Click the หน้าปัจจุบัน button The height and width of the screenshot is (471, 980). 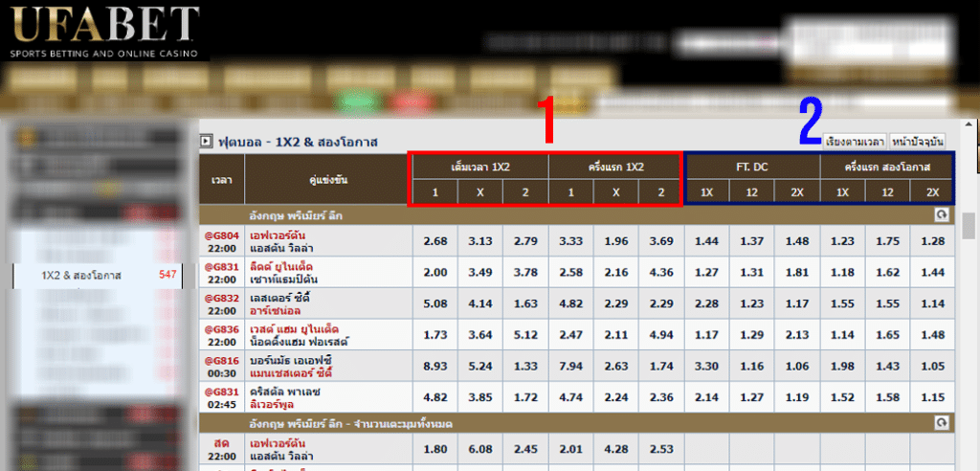pos(918,142)
